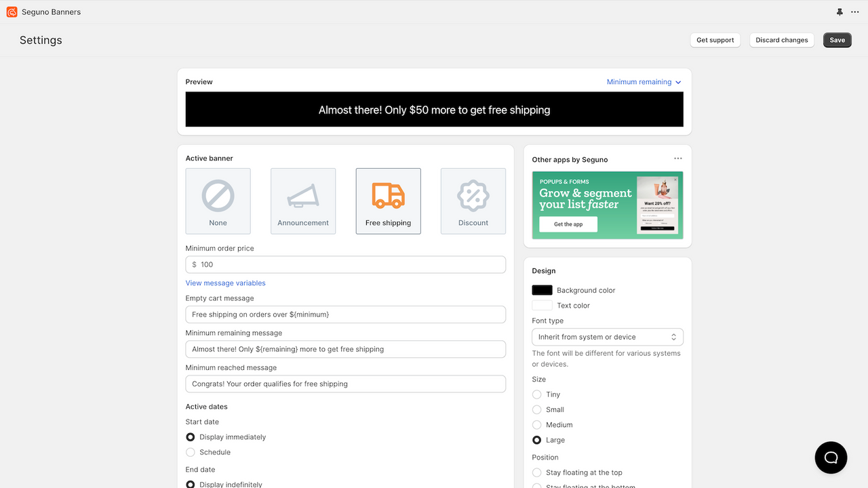
Task: Click the pin icon in top bar
Action: (840, 12)
